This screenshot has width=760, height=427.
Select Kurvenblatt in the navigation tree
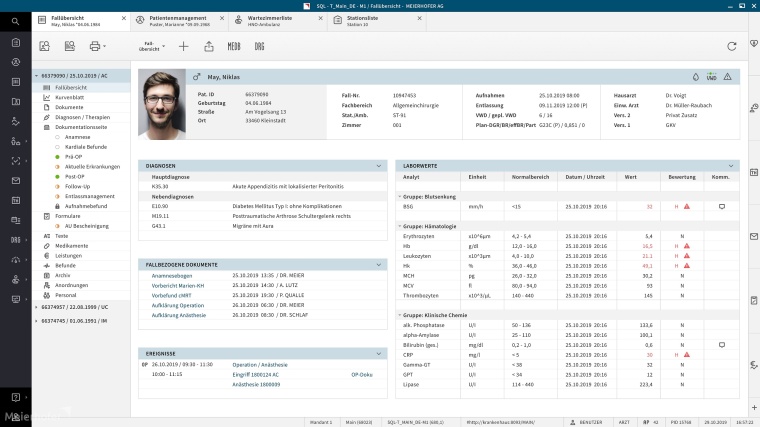tap(70, 98)
